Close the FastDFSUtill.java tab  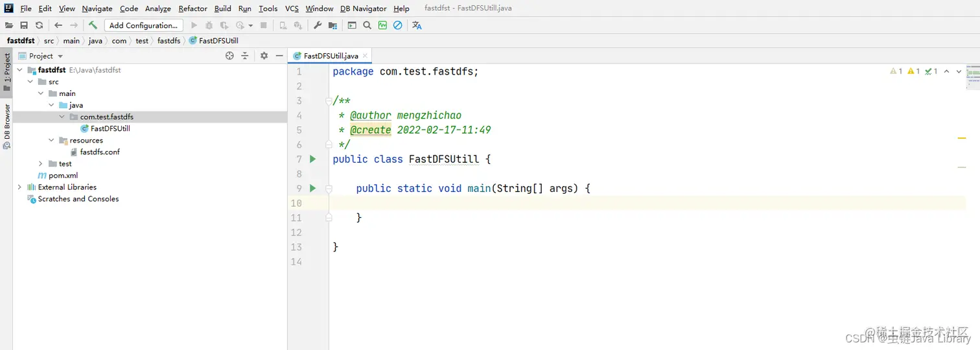click(365, 56)
